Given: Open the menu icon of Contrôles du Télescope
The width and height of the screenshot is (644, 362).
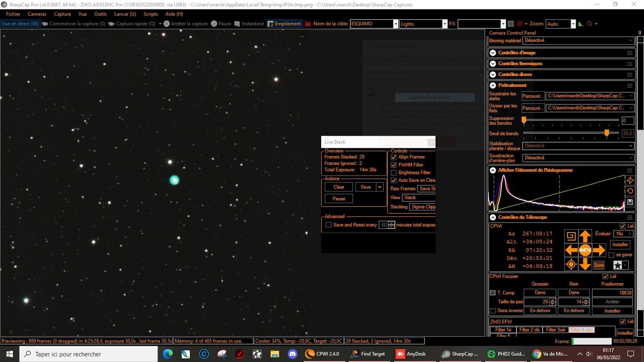Looking at the screenshot, I should (x=629, y=217).
